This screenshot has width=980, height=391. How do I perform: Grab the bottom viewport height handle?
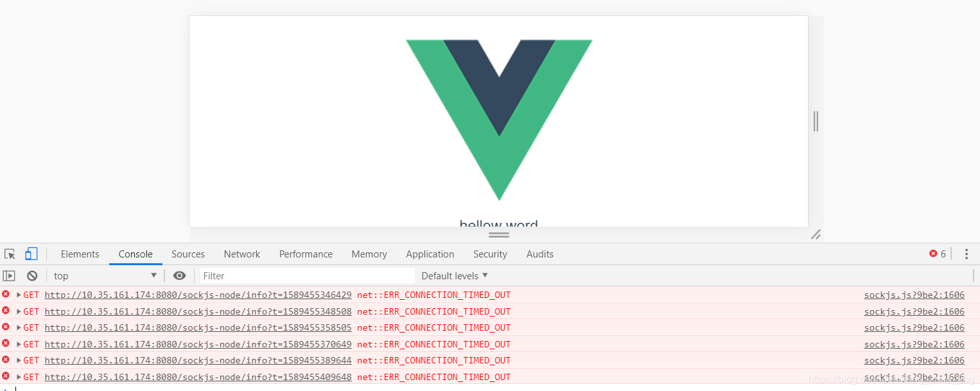(499, 235)
